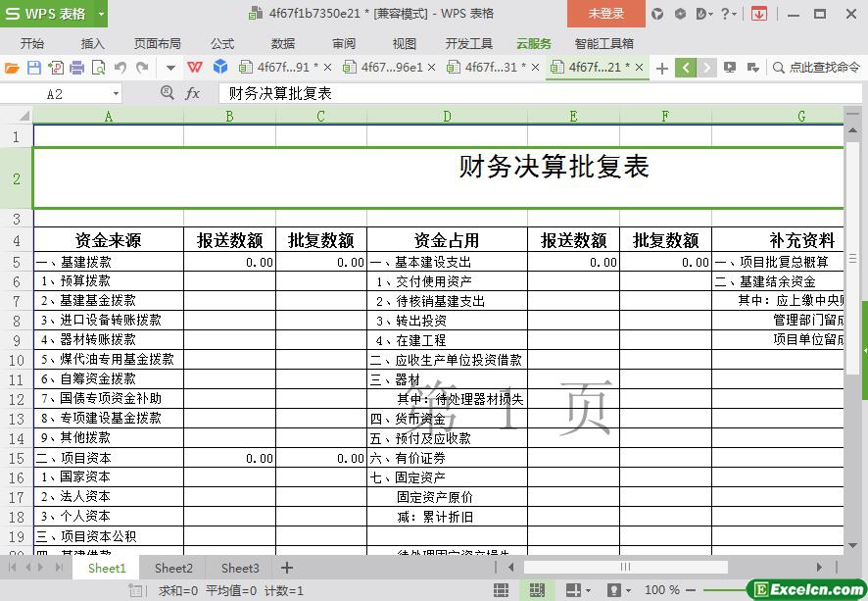
Task: Open the 公式 ribbon tab
Action: [x=222, y=43]
